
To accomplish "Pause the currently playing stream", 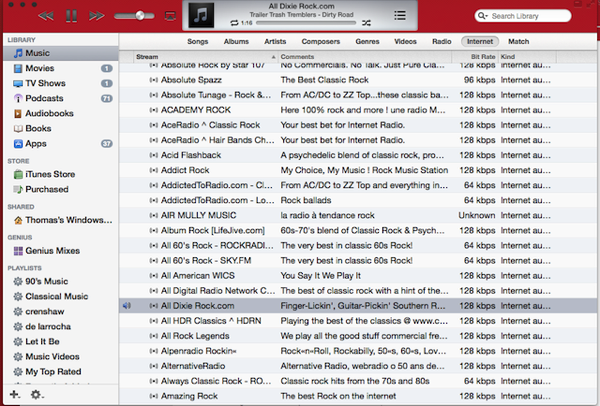I will pyautogui.click(x=71, y=17).
